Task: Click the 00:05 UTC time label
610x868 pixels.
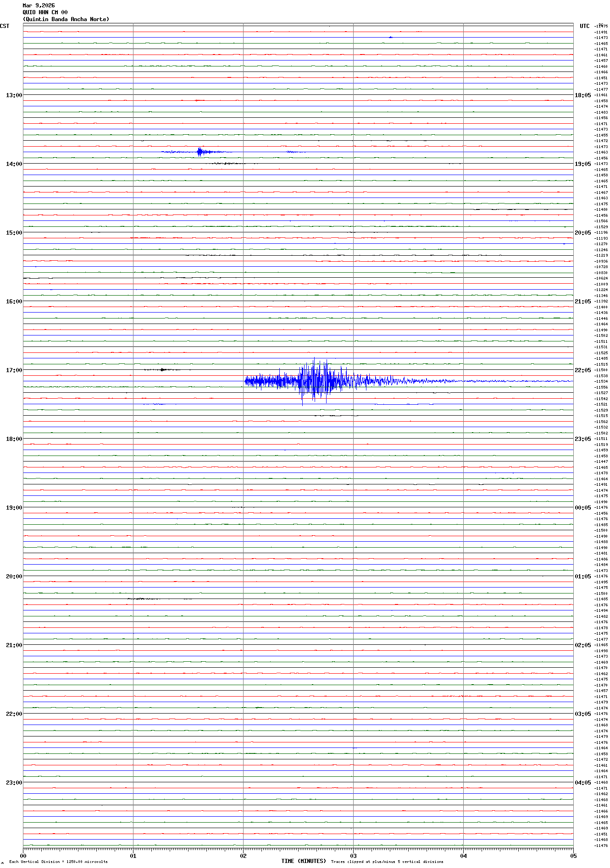Action: coord(582,508)
